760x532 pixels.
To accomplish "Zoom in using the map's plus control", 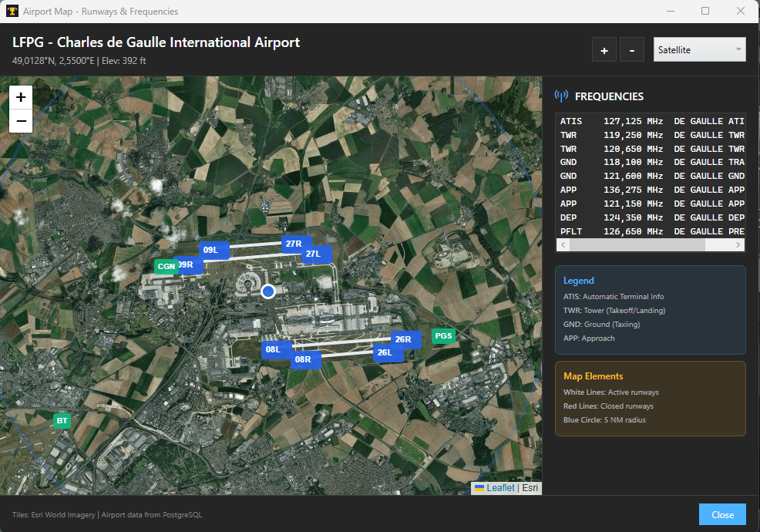I will coord(21,97).
